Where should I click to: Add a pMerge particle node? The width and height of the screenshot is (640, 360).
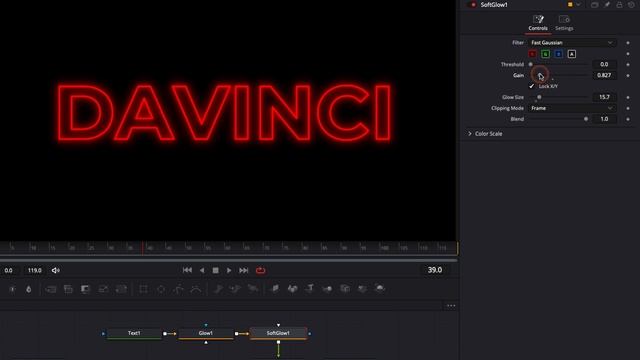tap(236, 289)
